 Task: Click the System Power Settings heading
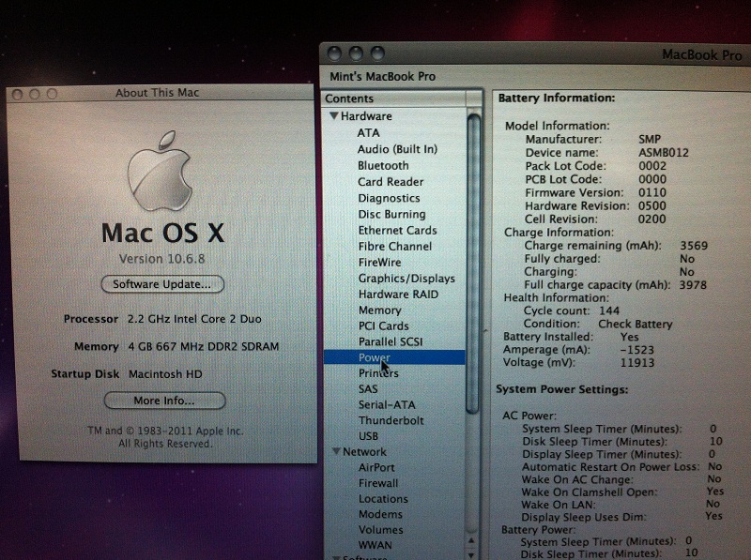coord(561,389)
